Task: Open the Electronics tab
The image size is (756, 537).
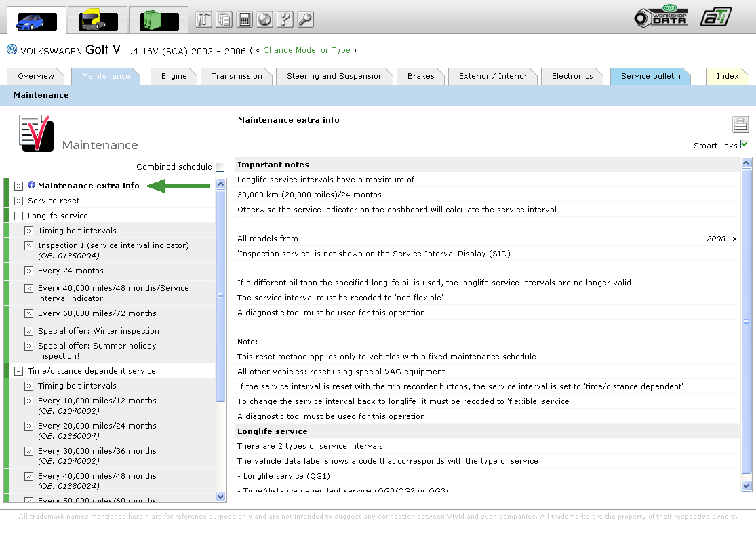Action: 572,76
